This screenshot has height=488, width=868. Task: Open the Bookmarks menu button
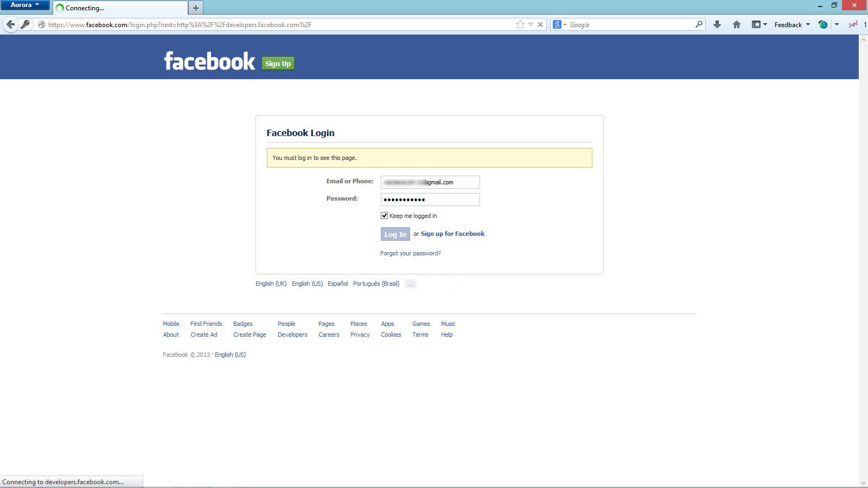pyautogui.click(x=759, y=24)
